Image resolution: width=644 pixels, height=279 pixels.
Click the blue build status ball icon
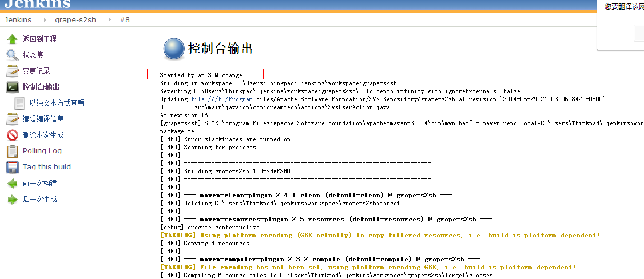[x=173, y=49]
